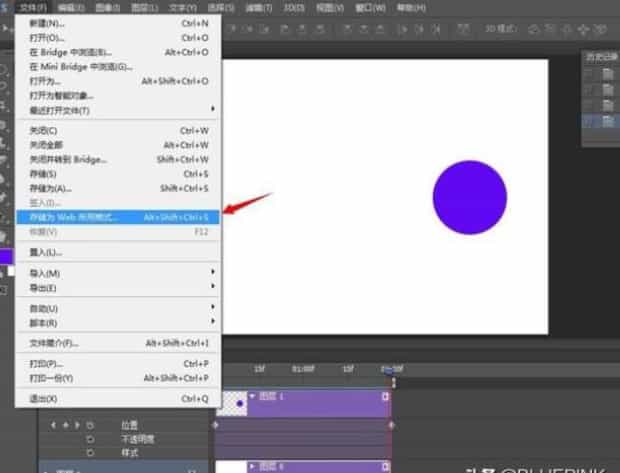Image resolution: width=620 pixels, height=473 pixels.
Task: Toggle 位置 keyframe stopwatch in timeline
Action: click(89, 425)
